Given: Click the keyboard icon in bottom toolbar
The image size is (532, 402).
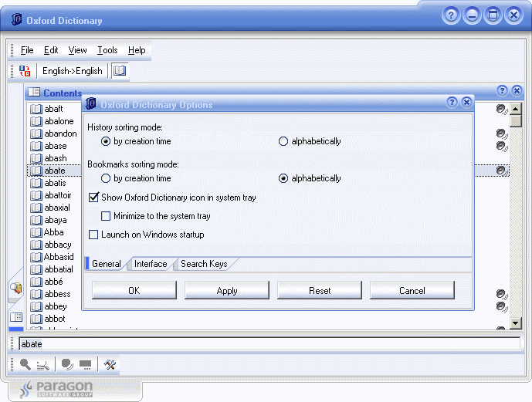Looking at the screenshot, I should [86, 364].
